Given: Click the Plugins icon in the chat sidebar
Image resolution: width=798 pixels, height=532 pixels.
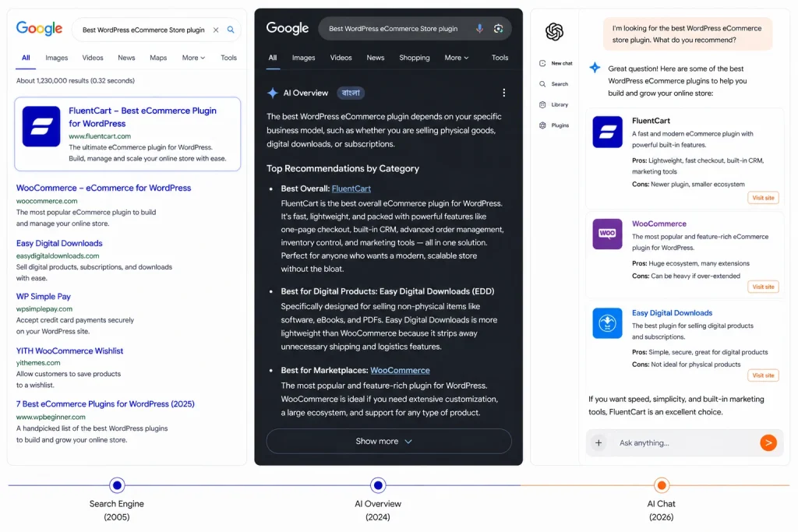Looking at the screenshot, I should (542, 125).
